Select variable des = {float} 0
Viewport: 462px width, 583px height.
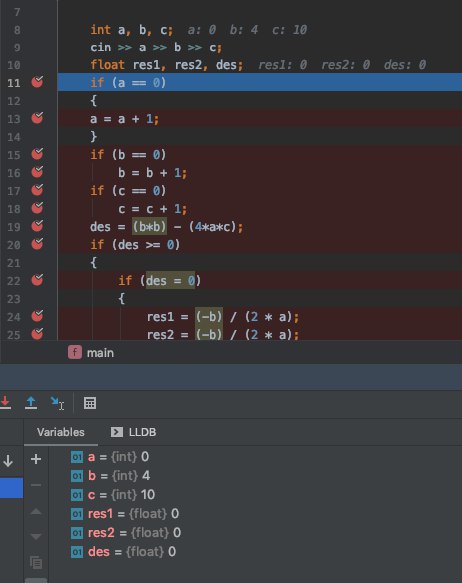[x=123, y=551]
